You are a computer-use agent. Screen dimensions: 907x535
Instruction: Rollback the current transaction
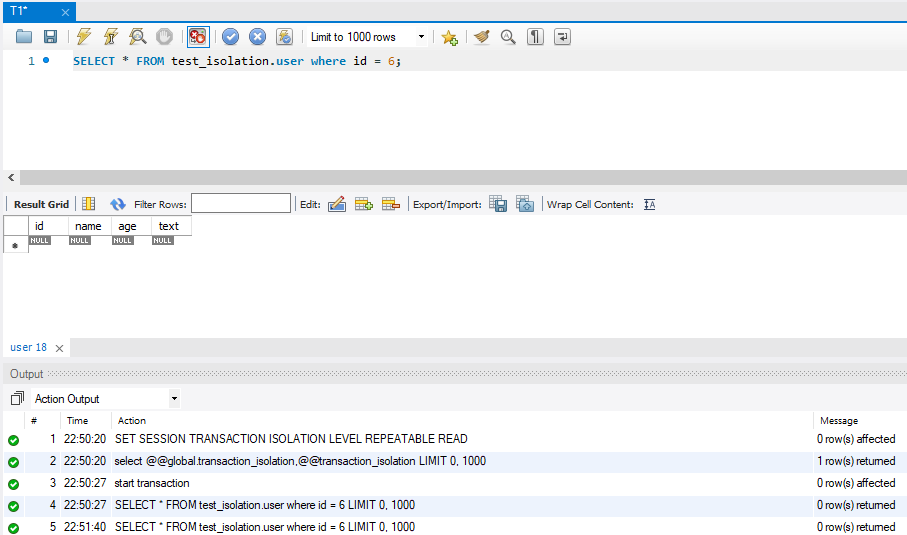(x=257, y=36)
